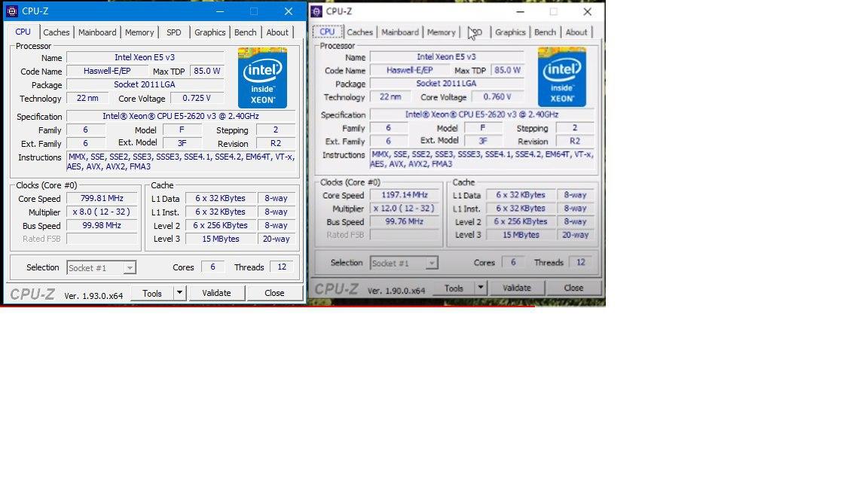Screen dimensions: 868x488
Task: Click Close button in version 1.90.0 window
Action: pos(573,288)
